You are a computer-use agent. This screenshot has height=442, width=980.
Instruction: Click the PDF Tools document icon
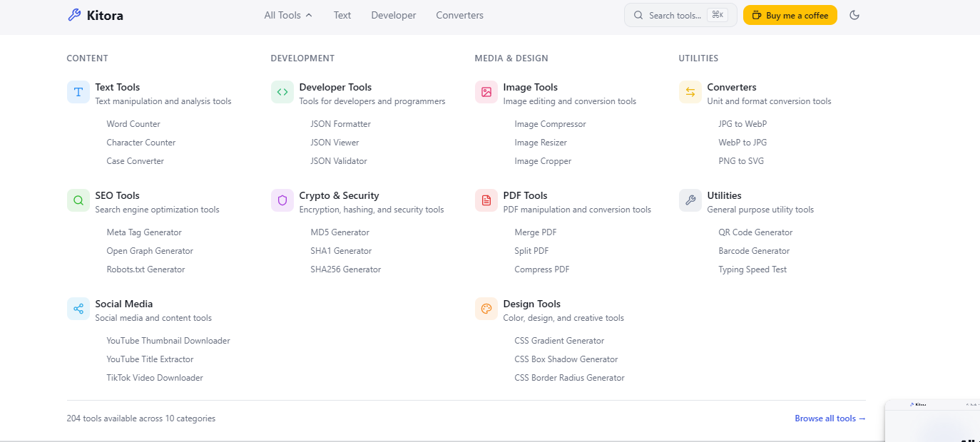coord(486,200)
